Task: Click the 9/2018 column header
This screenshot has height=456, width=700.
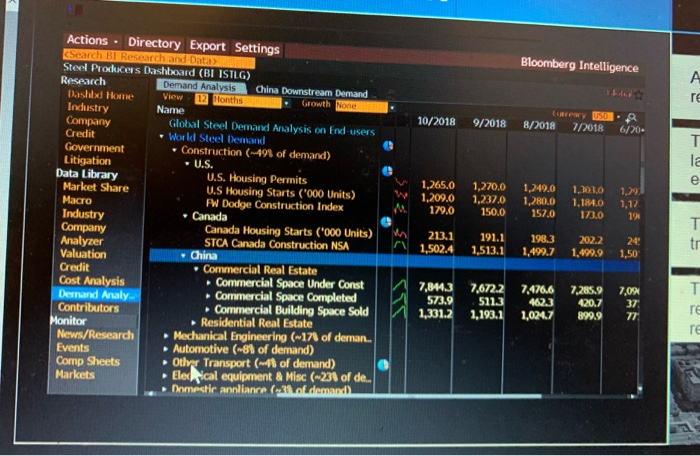Action: [490, 123]
